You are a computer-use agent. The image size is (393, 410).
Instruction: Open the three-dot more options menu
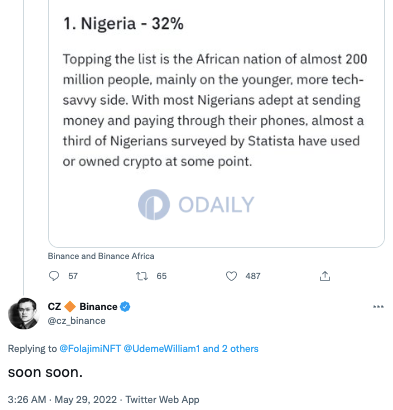pos(378,307)
